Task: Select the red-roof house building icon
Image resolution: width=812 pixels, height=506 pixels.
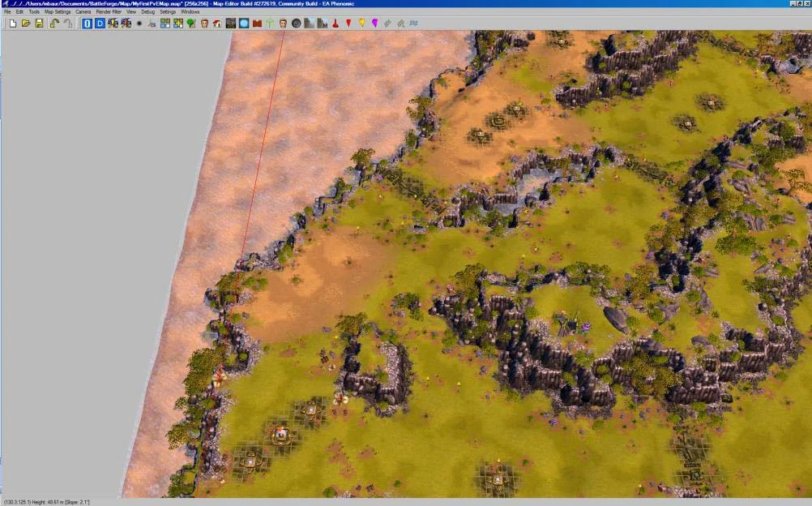Action: click(217, 24)
